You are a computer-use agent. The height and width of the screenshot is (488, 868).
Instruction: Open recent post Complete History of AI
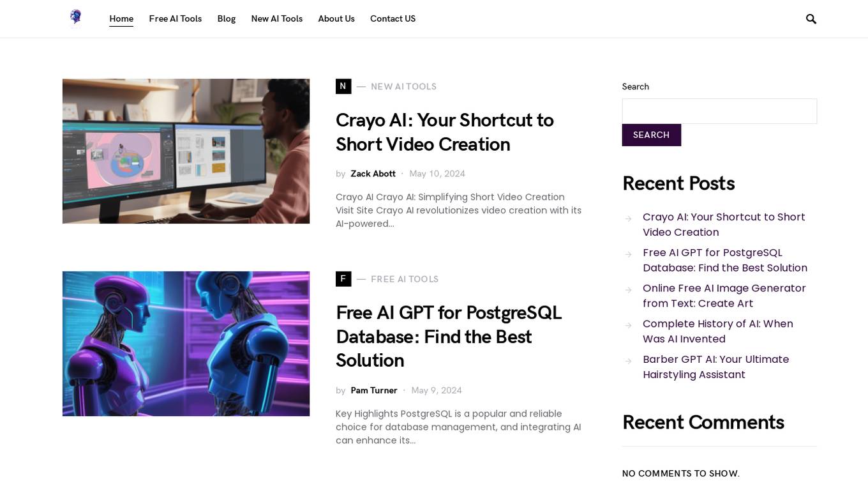[x=718, y=332]
